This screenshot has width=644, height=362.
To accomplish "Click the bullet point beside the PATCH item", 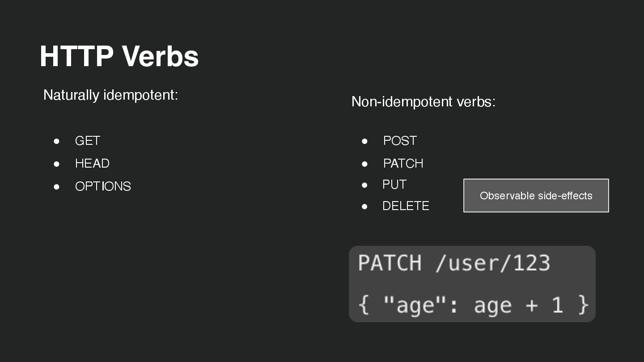I will coord(365,164).
